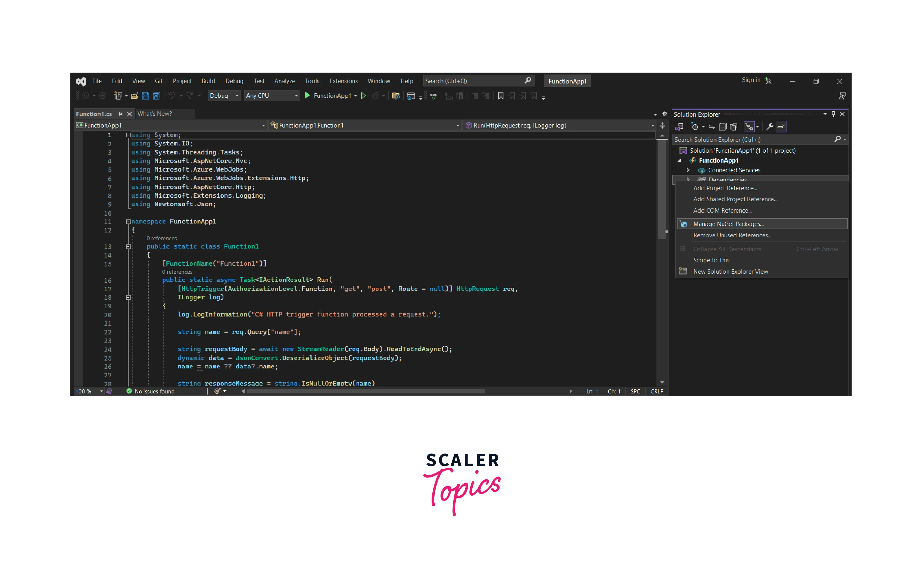Click the Open File folder icon
Screen dimensions: 924x568
tap(135, 96)
